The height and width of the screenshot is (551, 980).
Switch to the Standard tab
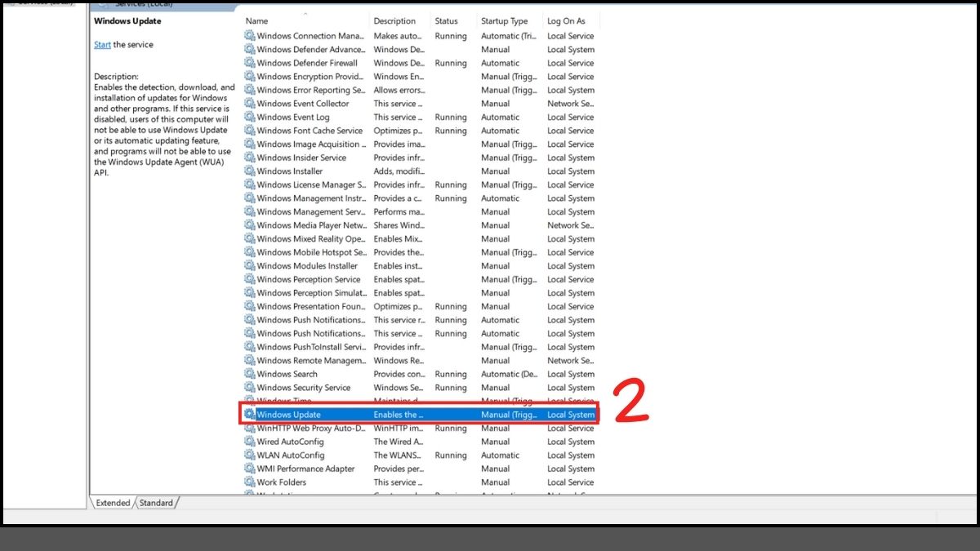[x=156, y=503]
